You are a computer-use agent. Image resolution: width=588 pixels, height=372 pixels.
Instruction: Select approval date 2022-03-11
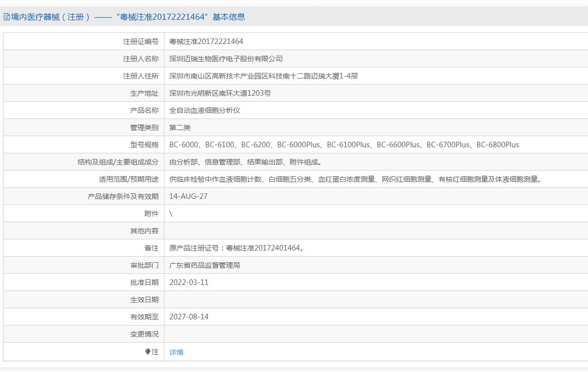pos(189,282)
